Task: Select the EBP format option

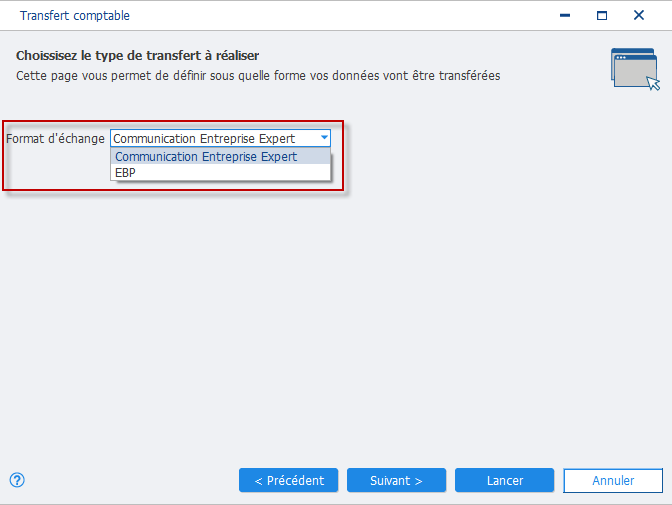Action: pyautogui.click(x=220, y=172)
